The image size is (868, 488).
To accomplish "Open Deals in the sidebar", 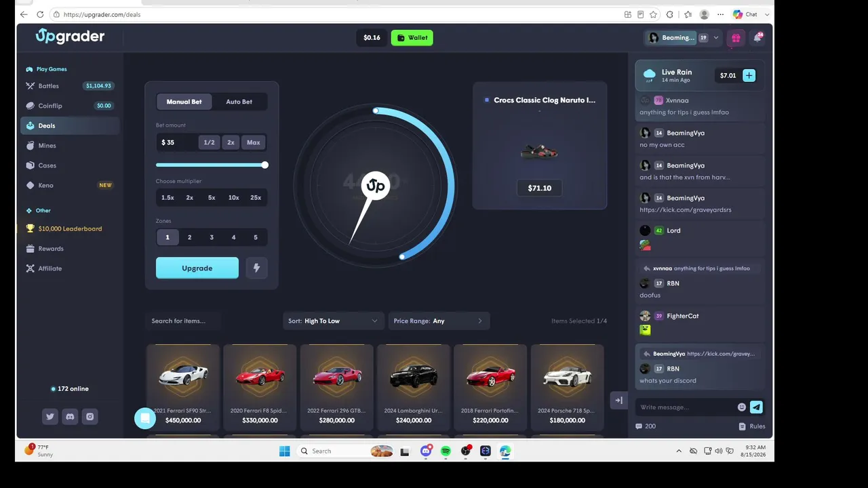I will 69,125.
